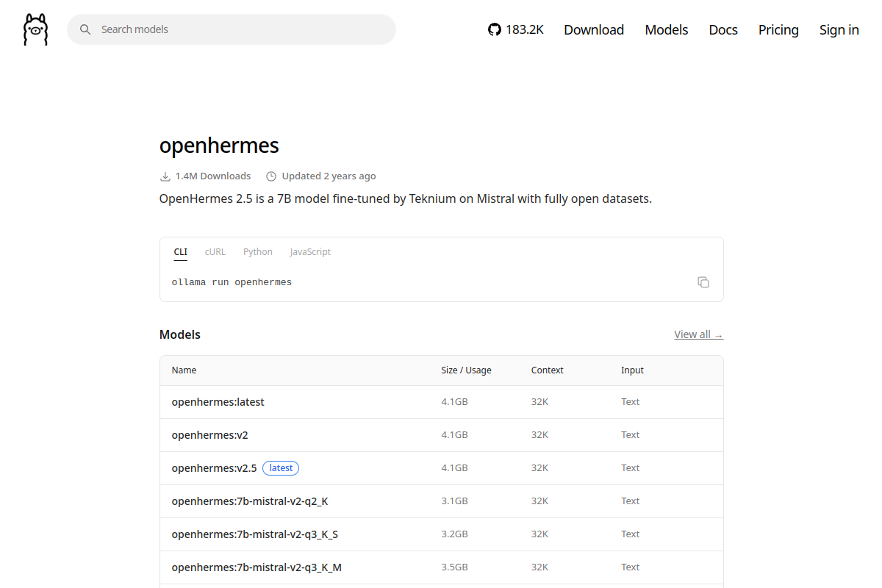Focus the Search models field
Screen dimensions: 882x588
click(232, 29)
